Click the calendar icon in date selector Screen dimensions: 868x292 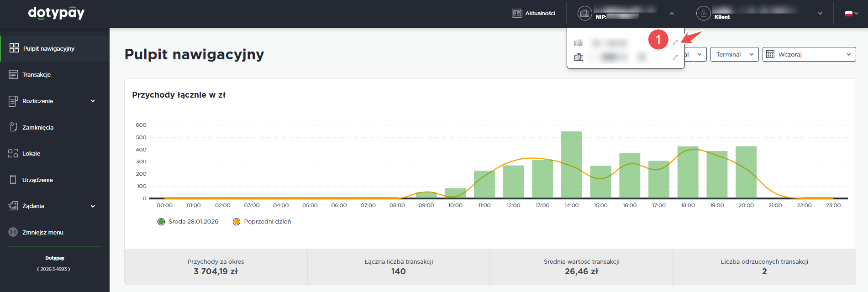click(770, 54)
